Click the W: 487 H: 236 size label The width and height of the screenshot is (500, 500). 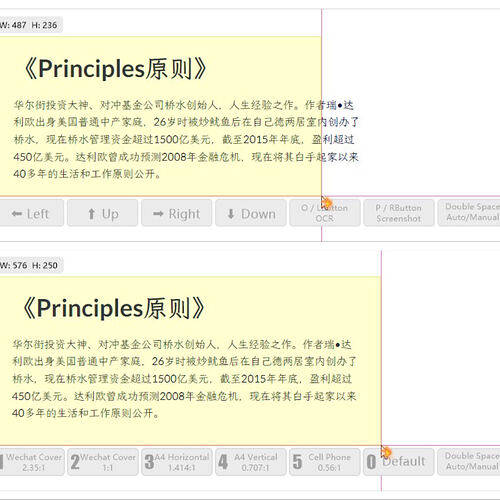31,25
